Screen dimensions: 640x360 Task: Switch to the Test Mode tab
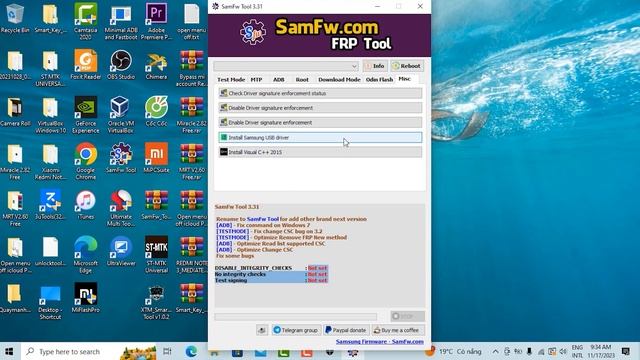[x=231, y=79]
